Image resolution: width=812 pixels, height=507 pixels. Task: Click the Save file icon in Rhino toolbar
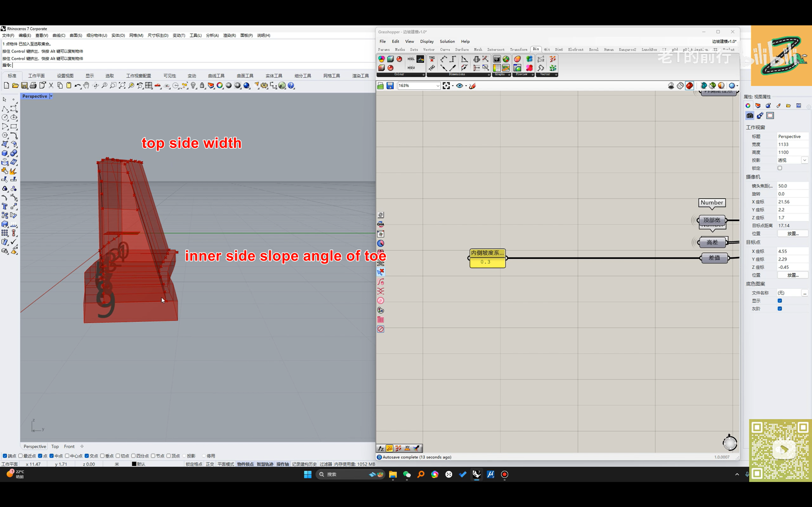24,86
